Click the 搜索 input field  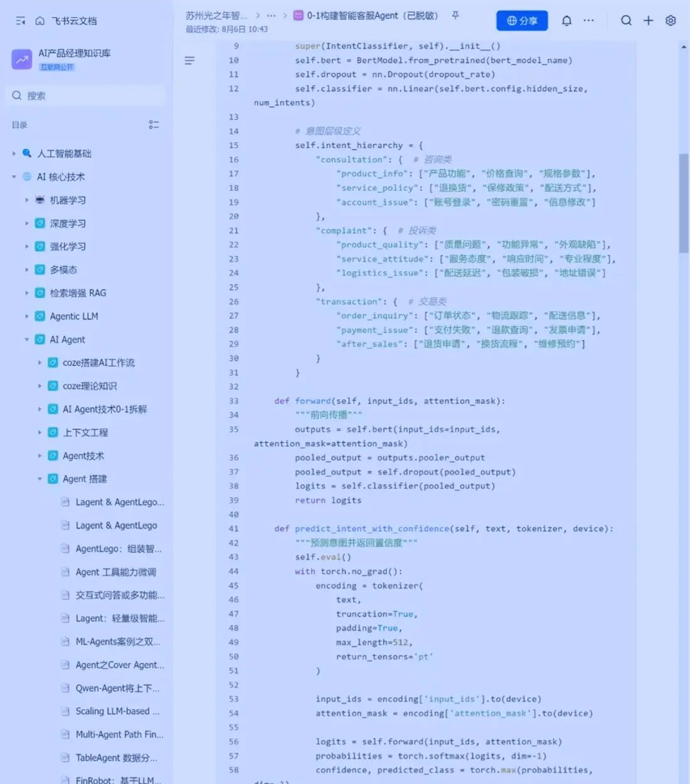pyautogui.click(x=88, y=96)
